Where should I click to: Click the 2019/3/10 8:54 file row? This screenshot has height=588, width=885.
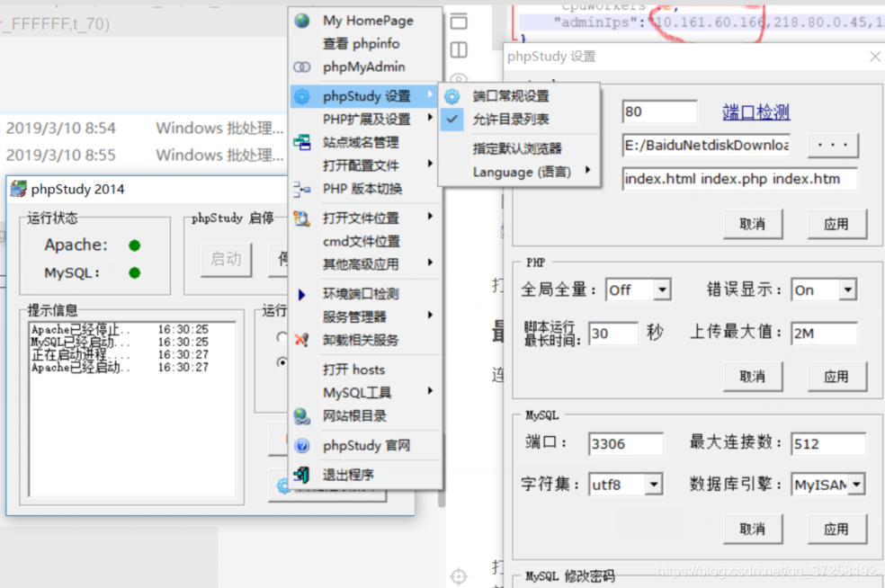(x=145, y=128)
